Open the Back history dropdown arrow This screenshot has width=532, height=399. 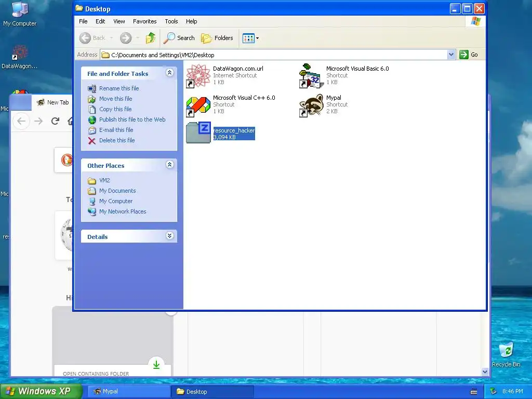click(x=111, y=38)
